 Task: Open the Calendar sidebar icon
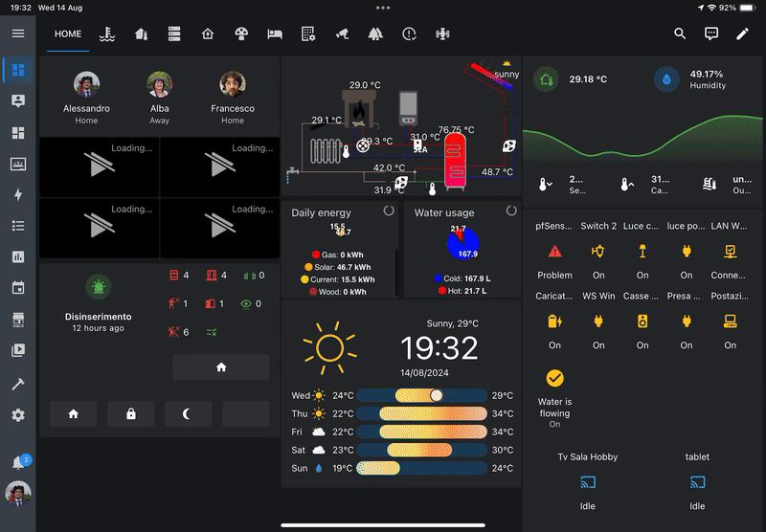18,287
